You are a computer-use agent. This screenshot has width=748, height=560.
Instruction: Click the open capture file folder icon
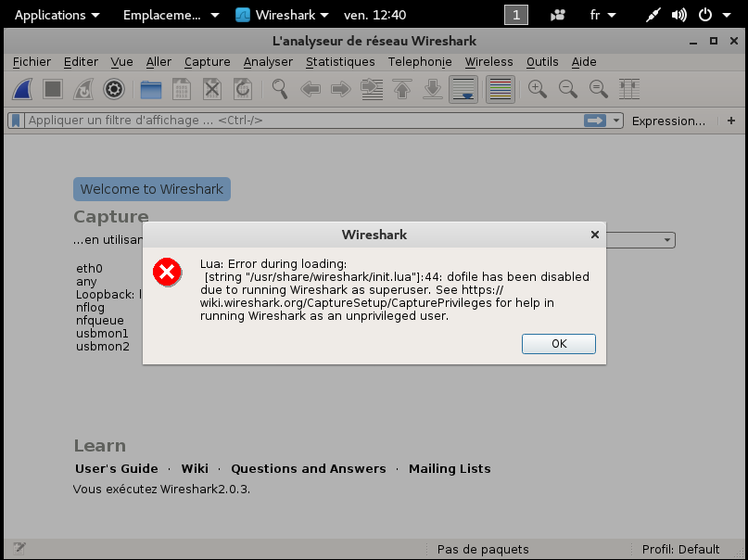[151, 89]
